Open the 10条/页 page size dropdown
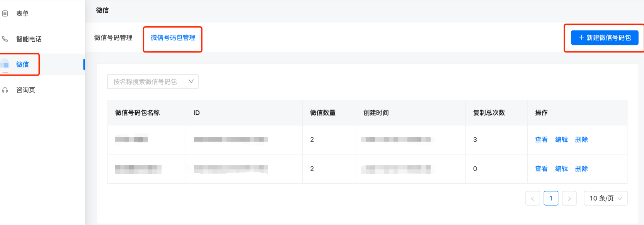Image resolution: width=644 pixels, height=225 pixels. (x=605, y=198)
